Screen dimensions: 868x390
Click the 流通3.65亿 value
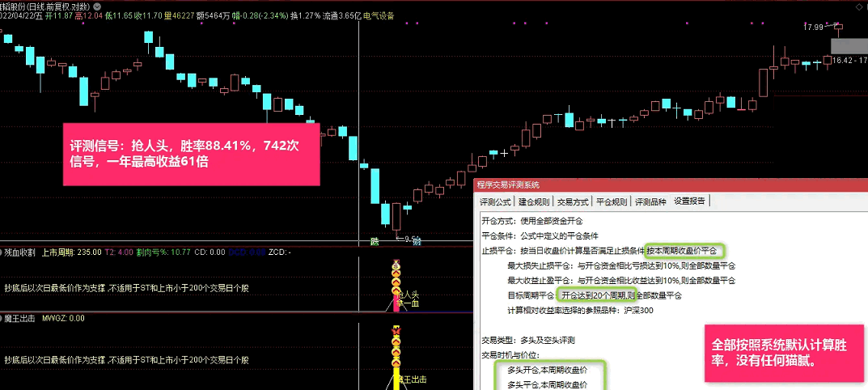(343, 15)
